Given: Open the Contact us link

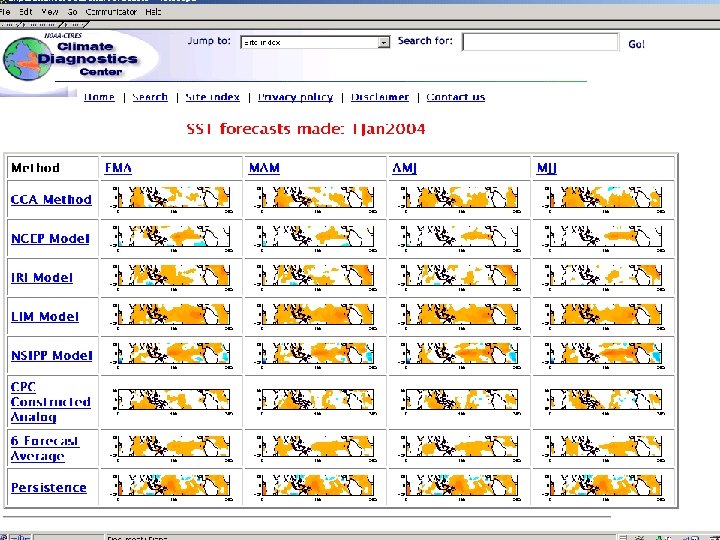Looking at the screenshot, I should pyautogui.click(x=456, y=97).
